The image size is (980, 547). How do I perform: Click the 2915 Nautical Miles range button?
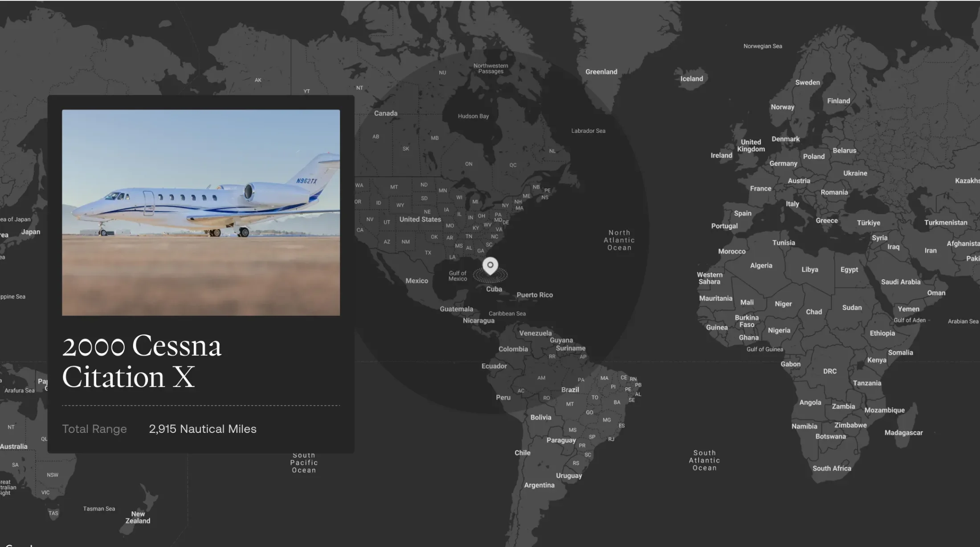coord(203,428)
